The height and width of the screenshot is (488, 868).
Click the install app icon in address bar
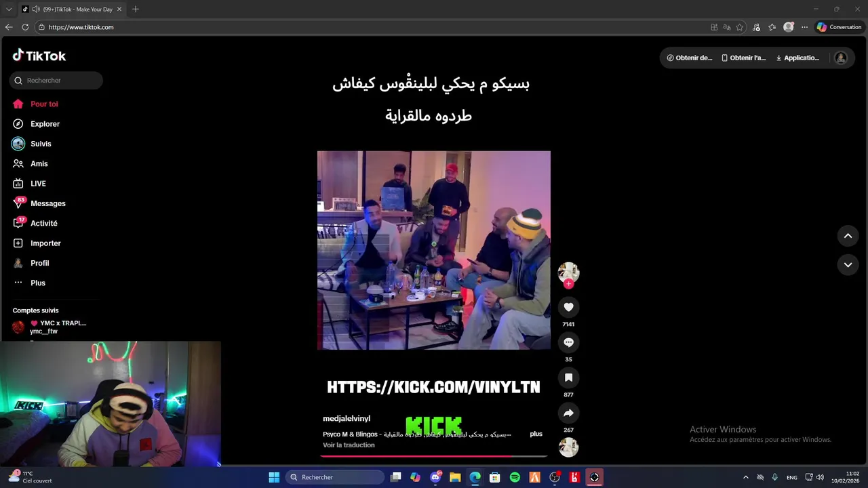click(714, 27)
